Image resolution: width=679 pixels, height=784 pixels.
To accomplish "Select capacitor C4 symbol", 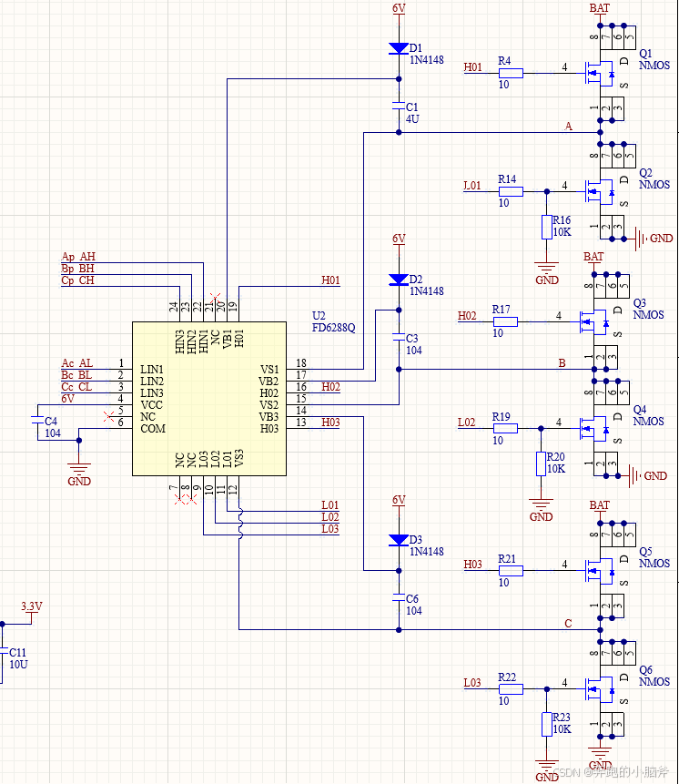I will 37,420.
